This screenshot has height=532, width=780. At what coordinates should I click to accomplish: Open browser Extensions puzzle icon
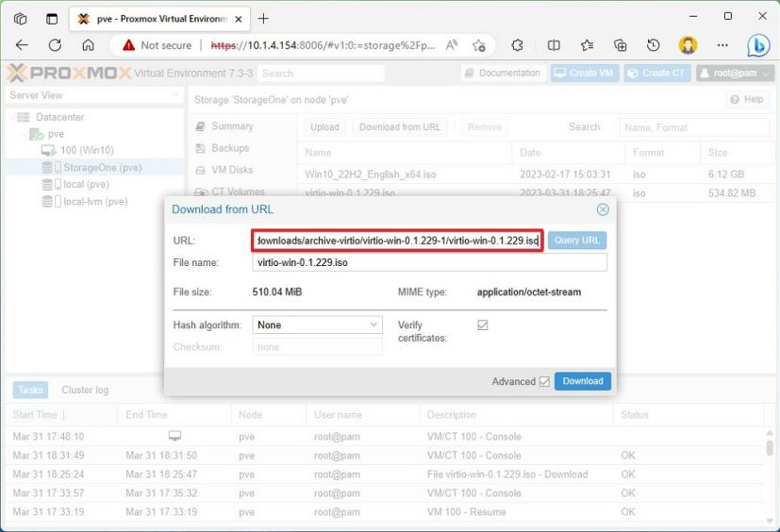[517, 45]
